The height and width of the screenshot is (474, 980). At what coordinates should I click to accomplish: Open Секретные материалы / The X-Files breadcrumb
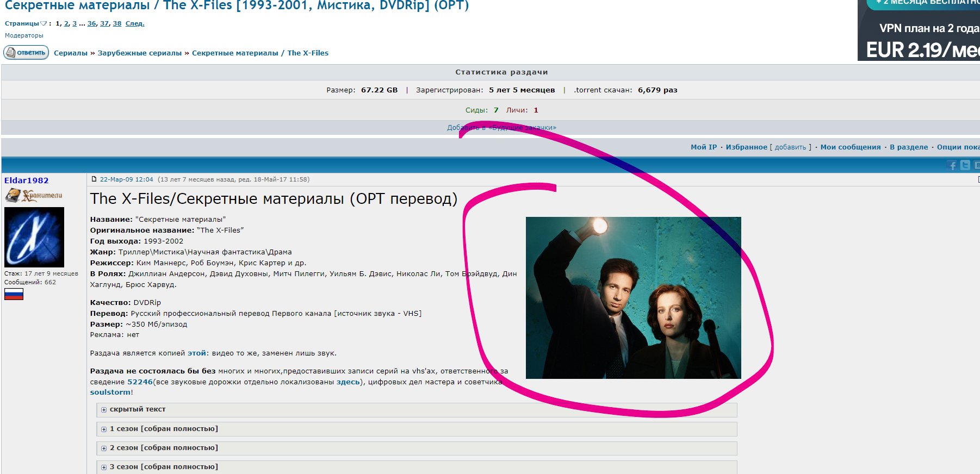(x=260, y=53)
